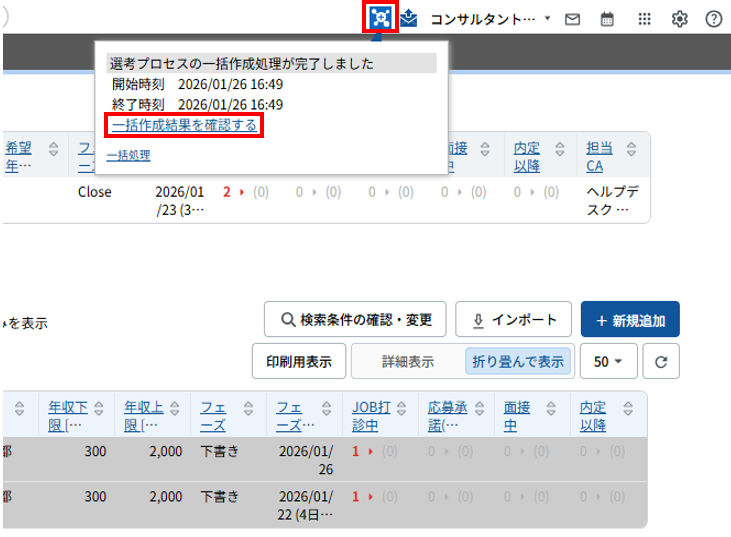Open the settings gear icon
This screenshot has height=537, width=731.
coord(680,19)
